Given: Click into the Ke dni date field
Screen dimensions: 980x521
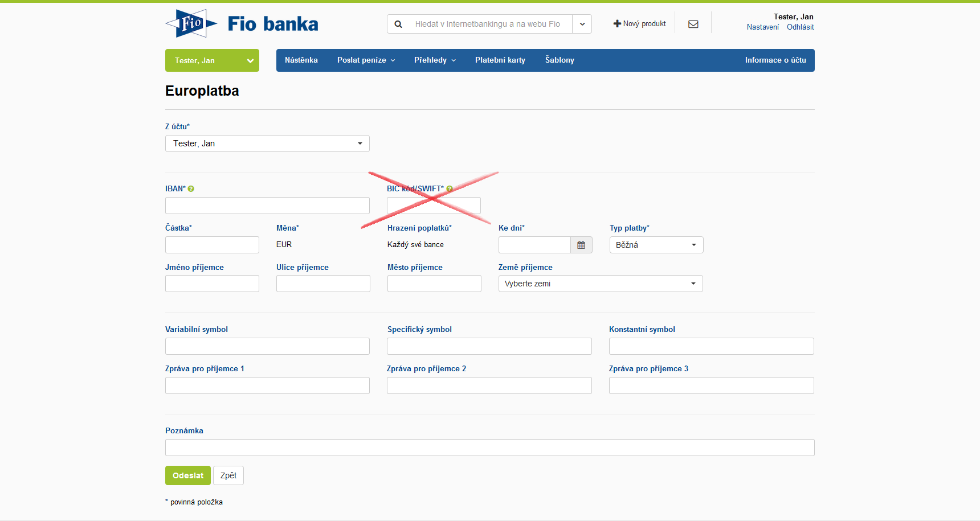Looking at the screenshot, I should coord(534,245).
